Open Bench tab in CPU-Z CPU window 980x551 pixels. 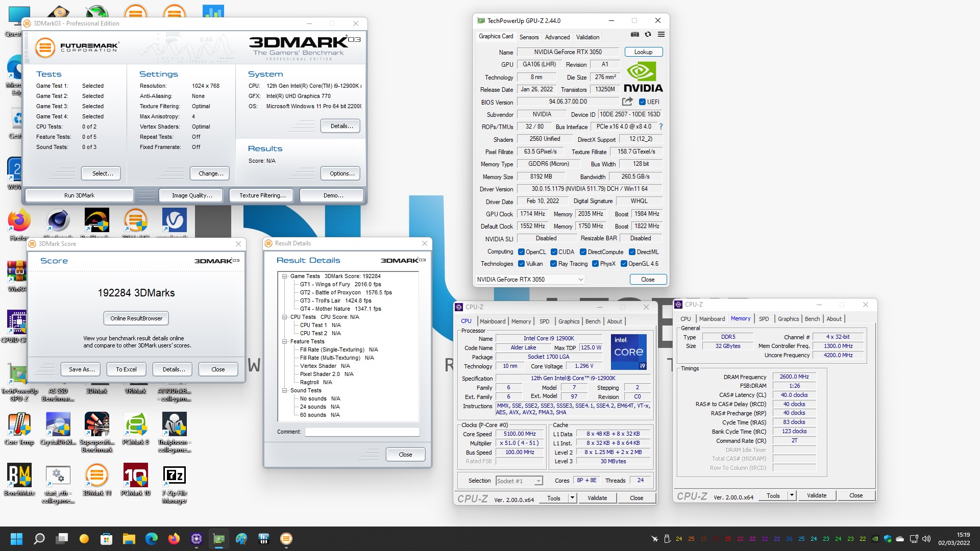[x=593, y=321]
